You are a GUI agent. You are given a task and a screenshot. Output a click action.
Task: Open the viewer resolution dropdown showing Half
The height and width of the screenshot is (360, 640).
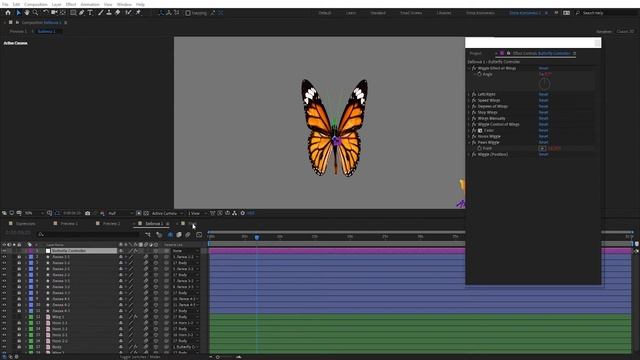coord(120,213)
